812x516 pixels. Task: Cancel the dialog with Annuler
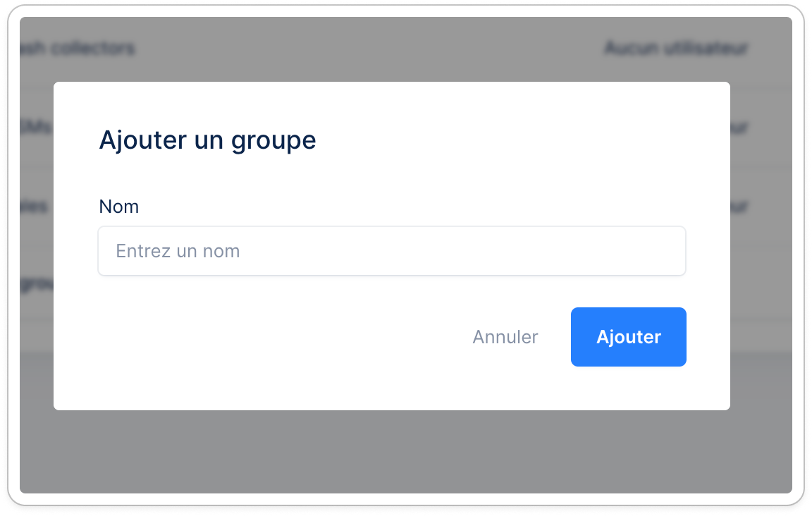click(x=505, y=337)
